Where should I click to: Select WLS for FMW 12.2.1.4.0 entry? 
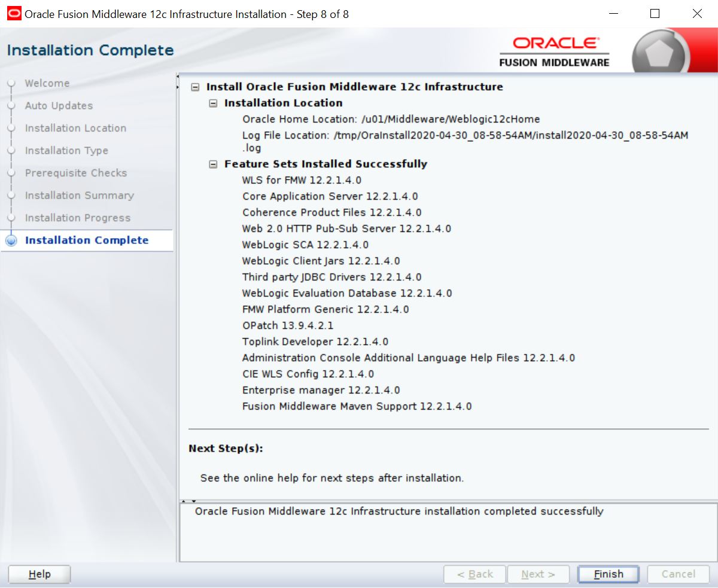click(x=302, y=180)
